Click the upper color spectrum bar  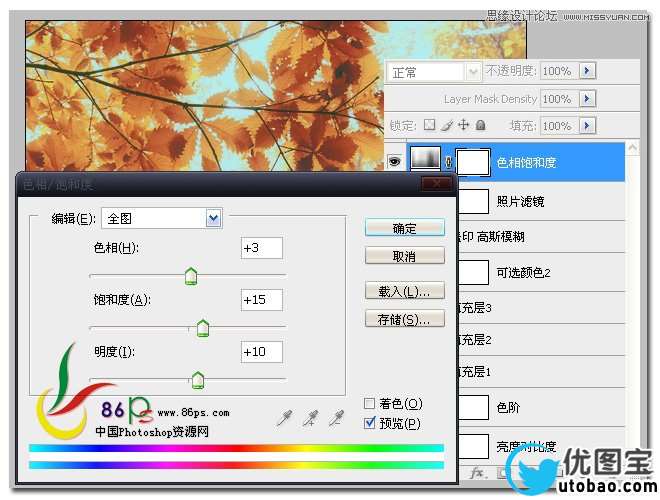(x=236, y=448)
